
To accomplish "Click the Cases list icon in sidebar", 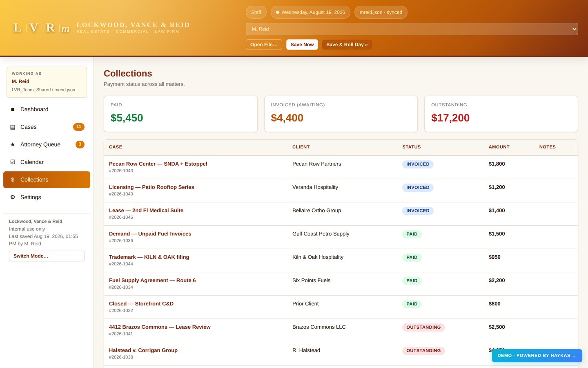I will tap(13, 127).
